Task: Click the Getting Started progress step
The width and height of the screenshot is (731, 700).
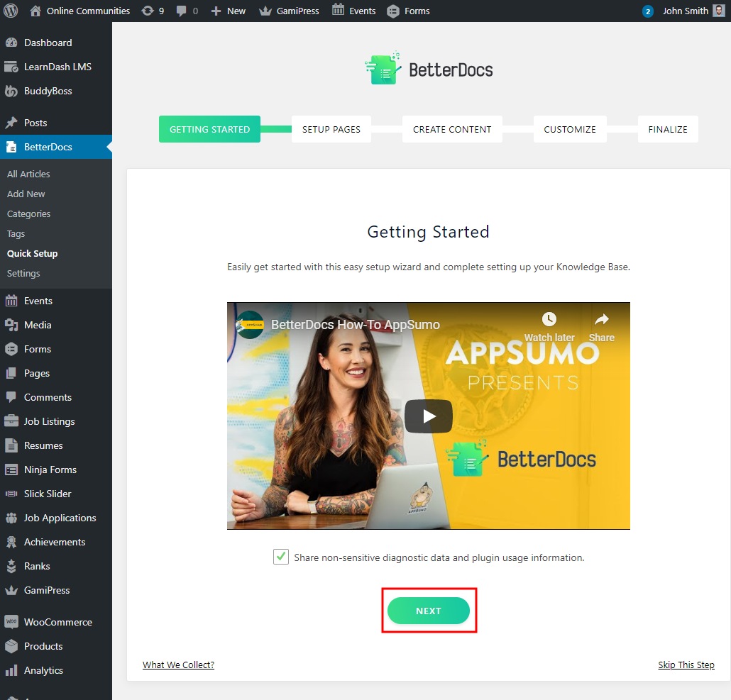Action: tap(209, 129)
